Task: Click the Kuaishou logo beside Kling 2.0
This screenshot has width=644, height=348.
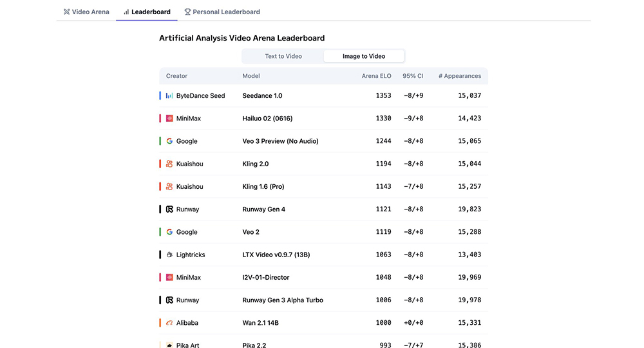Action: click(169, 164)
